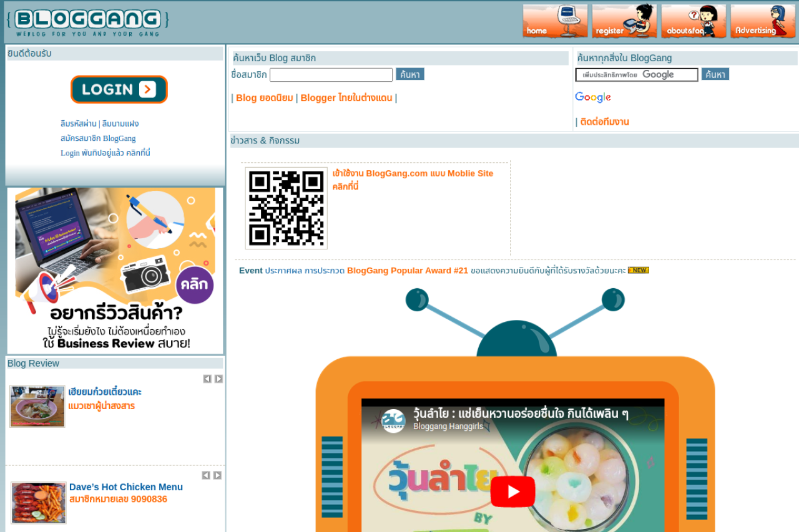Focus the ชื่อสมาชิก member name field
The width and height of the screenshot is (799, 532).
[331, 75]
